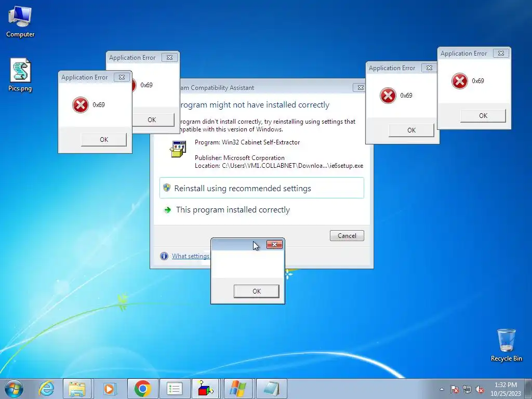The width and height of the screenshot is (532, 399).
Task: Close the untitled dialog with red X
Action: tap(274, 244)
